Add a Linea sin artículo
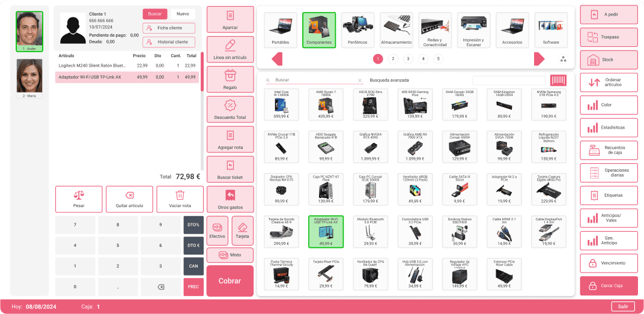644x314 pixels. (230, 49)
